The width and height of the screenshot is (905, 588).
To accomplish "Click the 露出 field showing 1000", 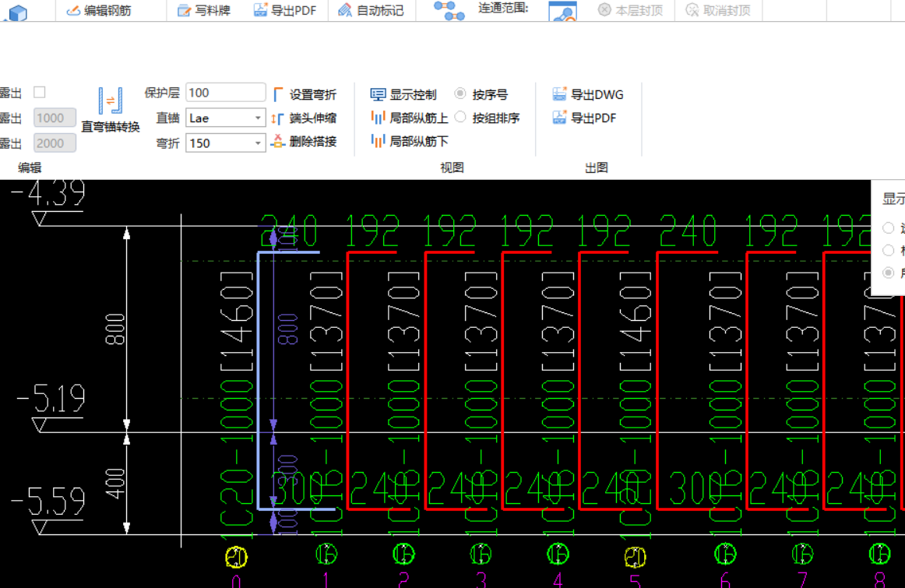I will tap(55, 118).
